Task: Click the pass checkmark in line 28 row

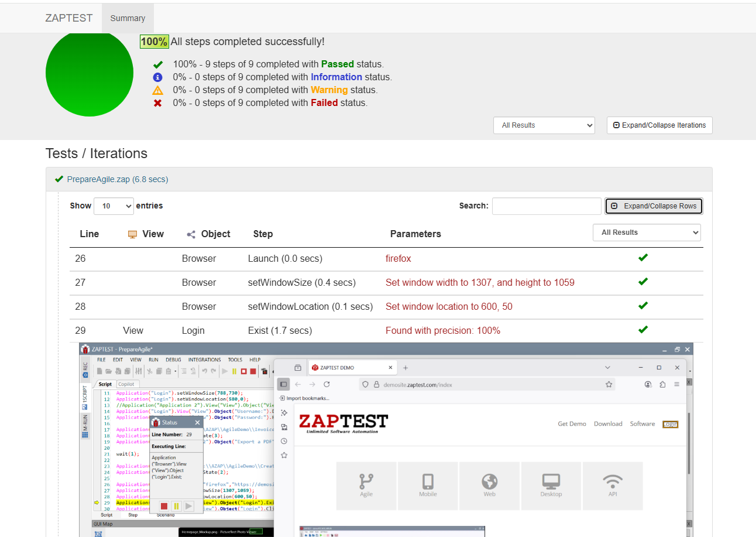Action: click(643, 306)
